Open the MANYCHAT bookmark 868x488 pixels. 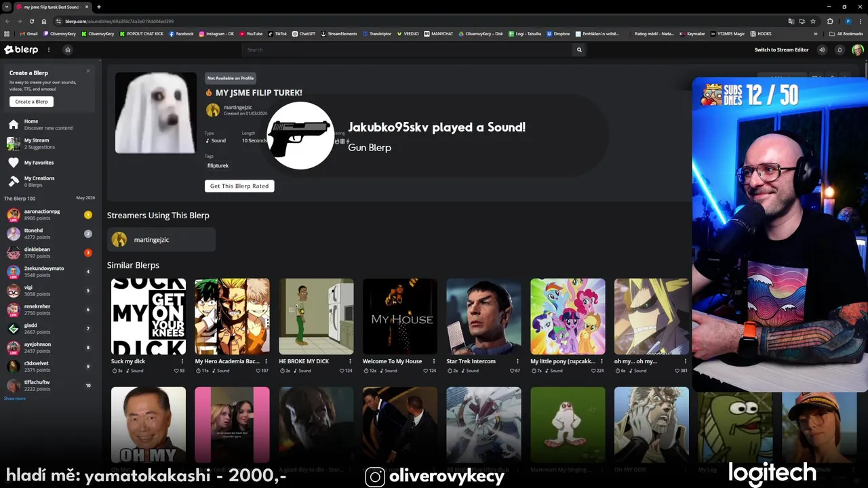coord(439,33)
